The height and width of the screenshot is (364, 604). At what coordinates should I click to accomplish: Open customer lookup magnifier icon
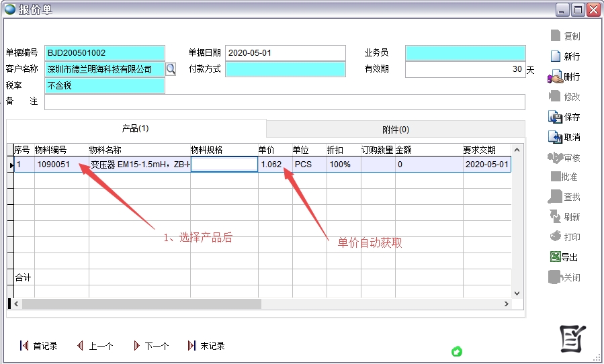(x=171, y=69)
